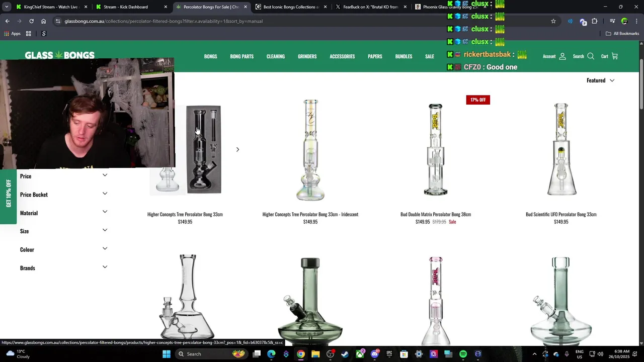Reload the current page
644x362 pixels.
pyautogui.click(x=31, y=21)
